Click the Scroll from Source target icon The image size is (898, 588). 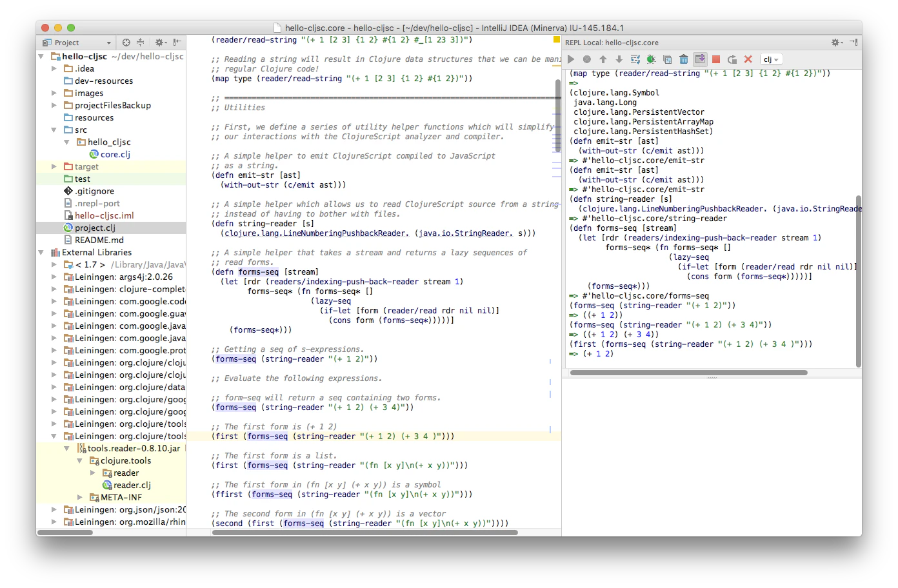pyautogui.click(x=126, y=43)
